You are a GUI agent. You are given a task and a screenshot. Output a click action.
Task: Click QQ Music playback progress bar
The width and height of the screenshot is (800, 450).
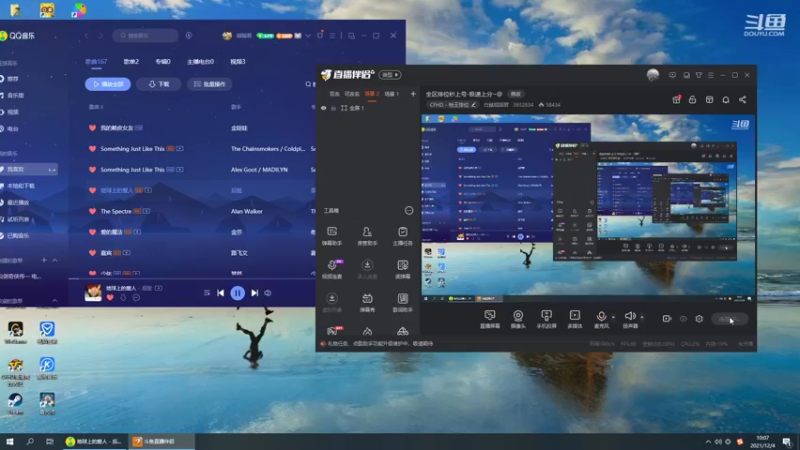coord(191,279)
